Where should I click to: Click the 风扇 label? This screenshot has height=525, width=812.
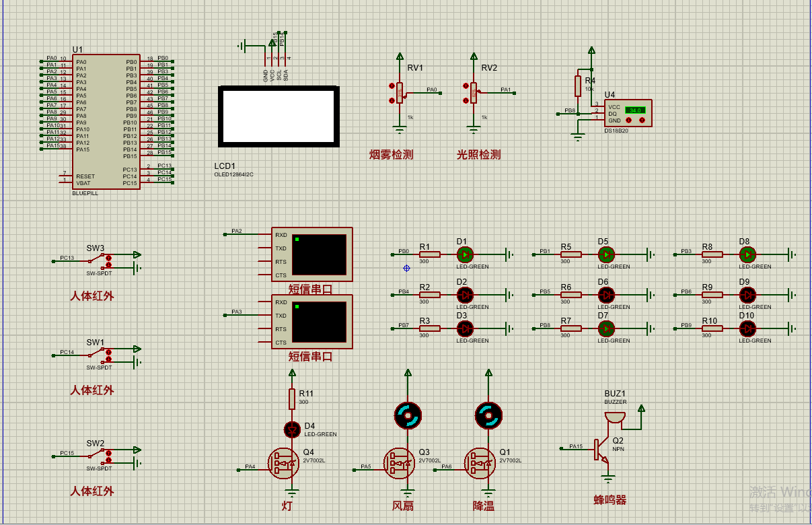[403, 505]
